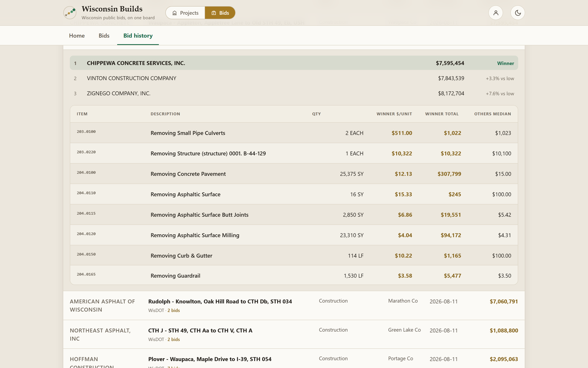This screenshot has width=588, height=368.
Task: Click the QTY column header
Action: (316, 114)
